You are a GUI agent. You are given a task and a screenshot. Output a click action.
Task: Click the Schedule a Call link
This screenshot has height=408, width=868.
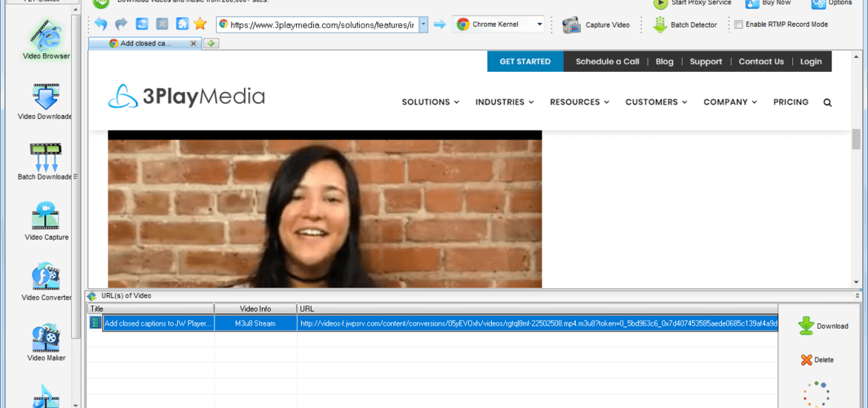608,62
